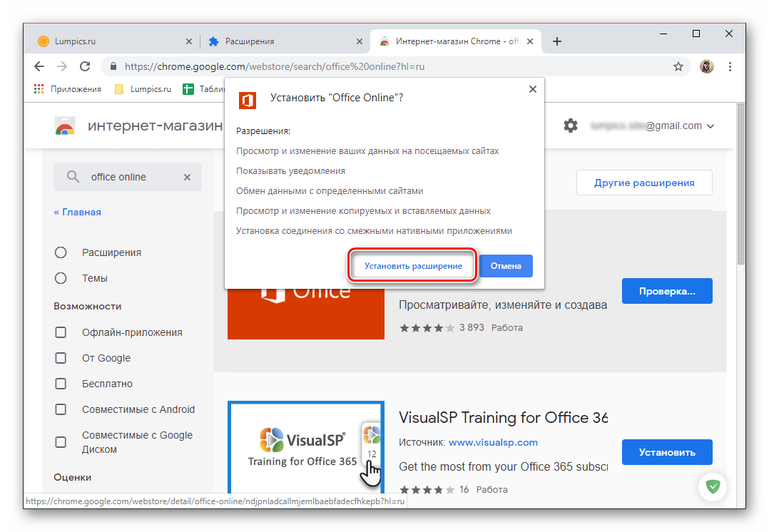Click the green shield badge
This screenshot has width=769, height=532.
[x=713, y=486]
